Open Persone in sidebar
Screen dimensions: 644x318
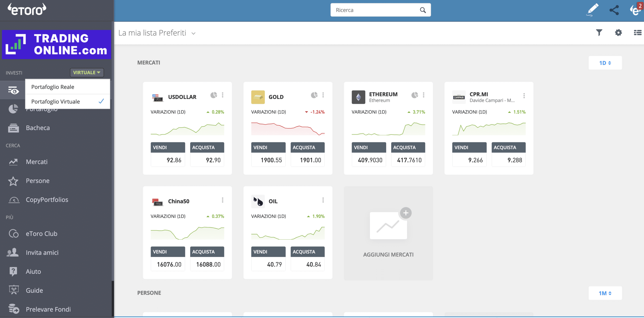38,181
